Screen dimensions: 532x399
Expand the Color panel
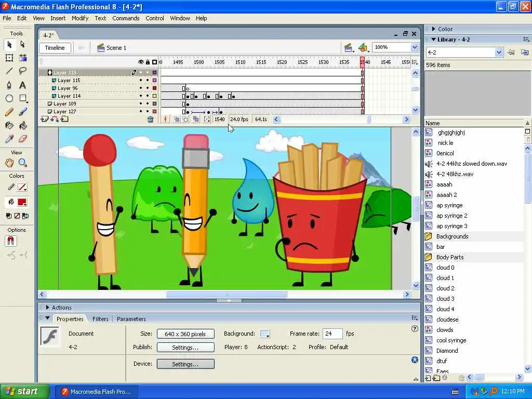tap(433, 29)
